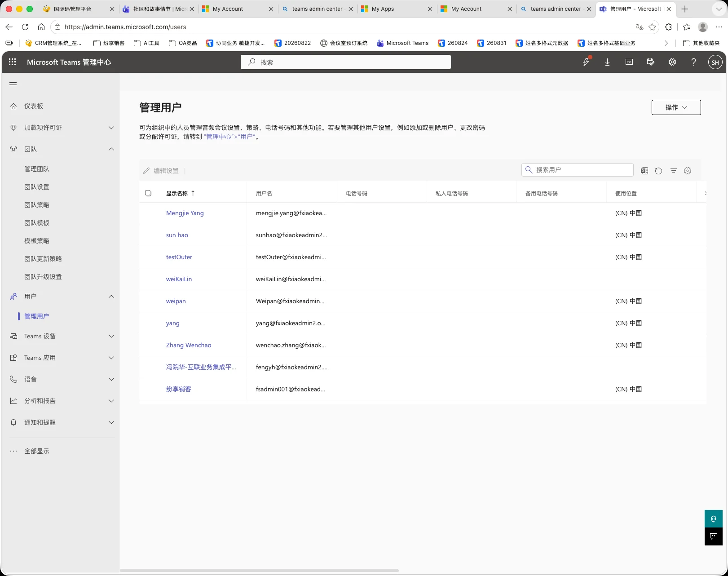Open user sun hao
728x576 pixels.
177,235
